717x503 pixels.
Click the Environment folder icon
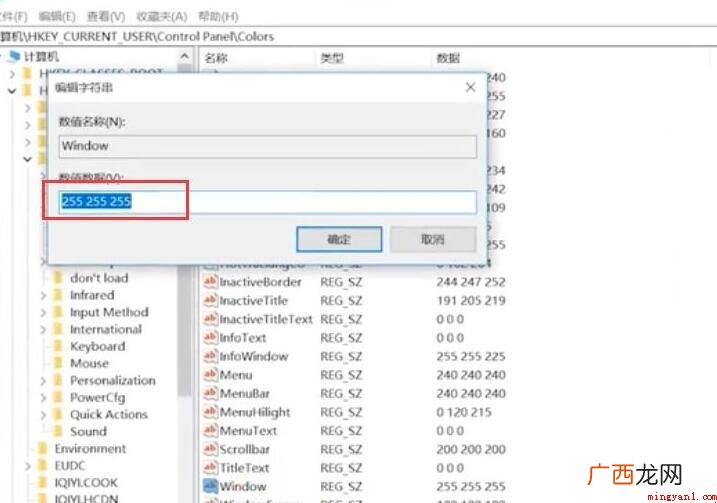pyautogui.click(x=43, y=448)
